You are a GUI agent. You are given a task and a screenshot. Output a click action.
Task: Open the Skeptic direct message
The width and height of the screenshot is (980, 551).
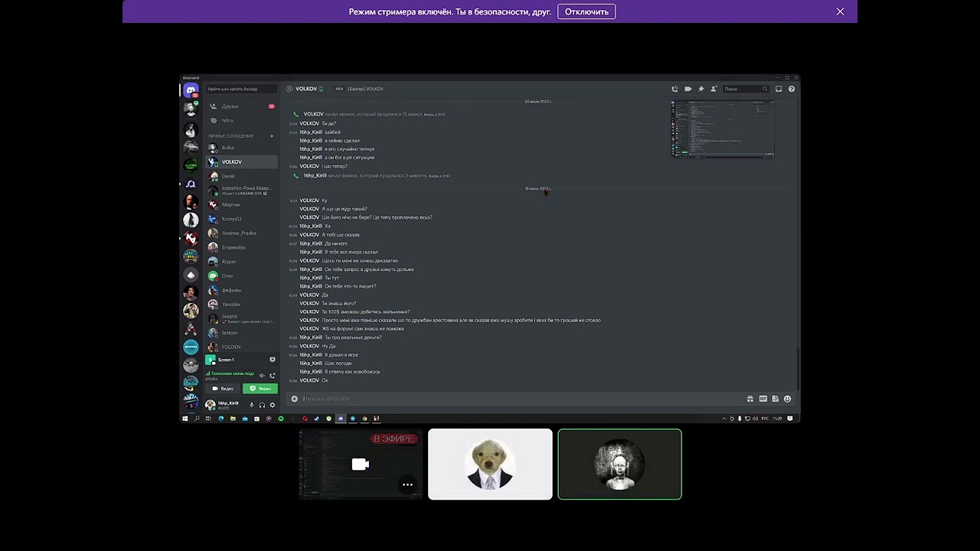tap(241, 318)
